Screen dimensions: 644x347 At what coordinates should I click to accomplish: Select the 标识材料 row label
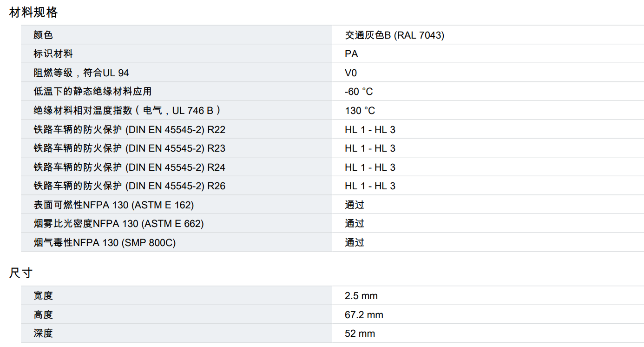pyautogui.click(x=53, y=54)
